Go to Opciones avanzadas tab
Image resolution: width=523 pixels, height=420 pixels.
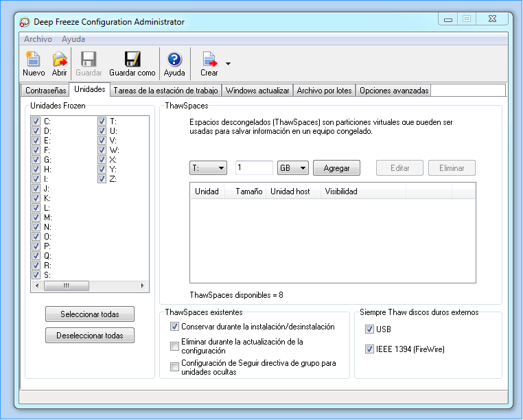click(394, 91)
